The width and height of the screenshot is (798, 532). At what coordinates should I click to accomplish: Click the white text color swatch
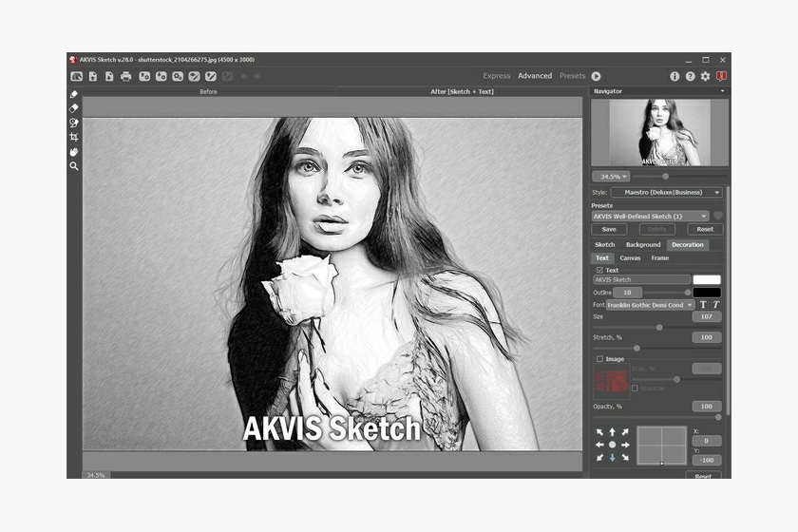pos(707,279)
